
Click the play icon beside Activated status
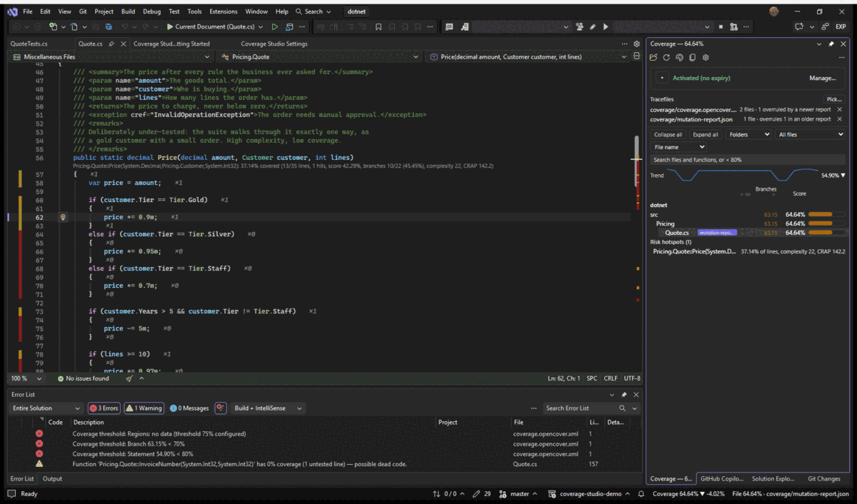point(662,78)
